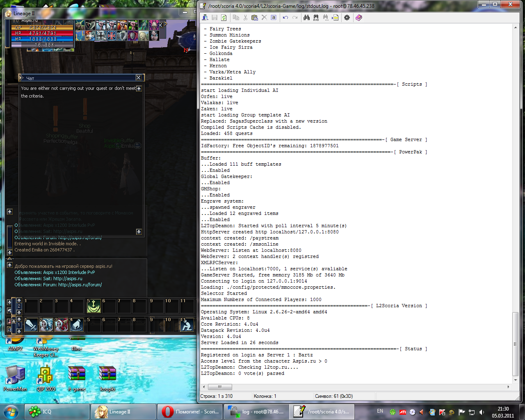This screenshot has width=525, height=420.
Task: Click the red cross buff icon
Action: click(x=112, y=36)
